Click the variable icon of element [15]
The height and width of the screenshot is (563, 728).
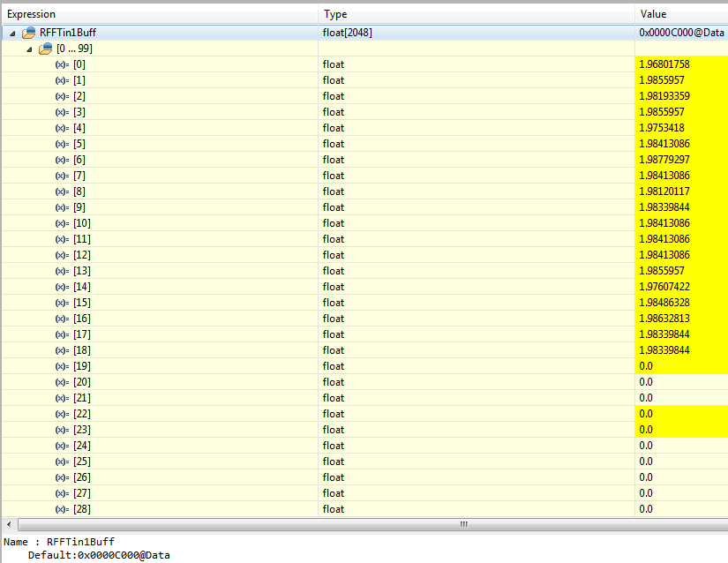tap(63, 303)
